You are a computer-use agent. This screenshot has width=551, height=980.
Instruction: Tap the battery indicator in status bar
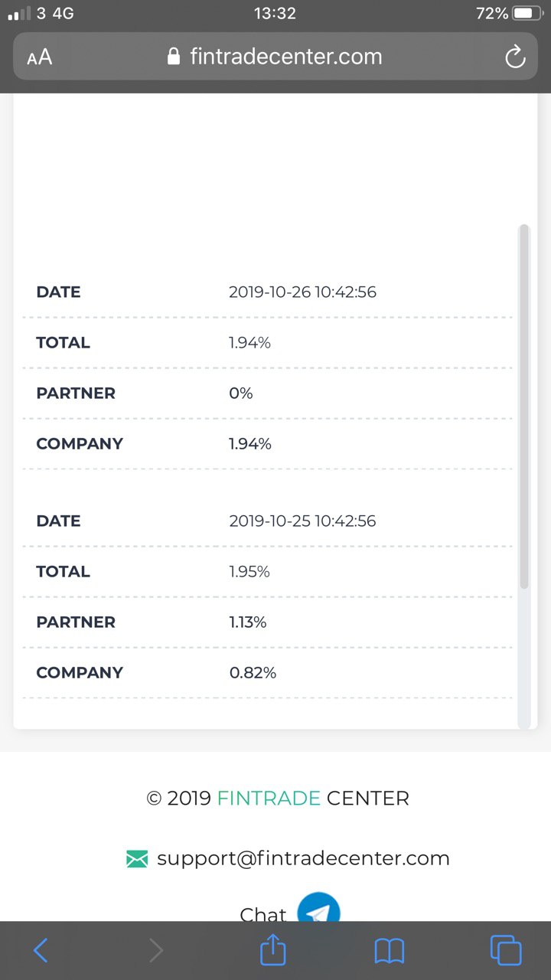(x=527, y=13)
